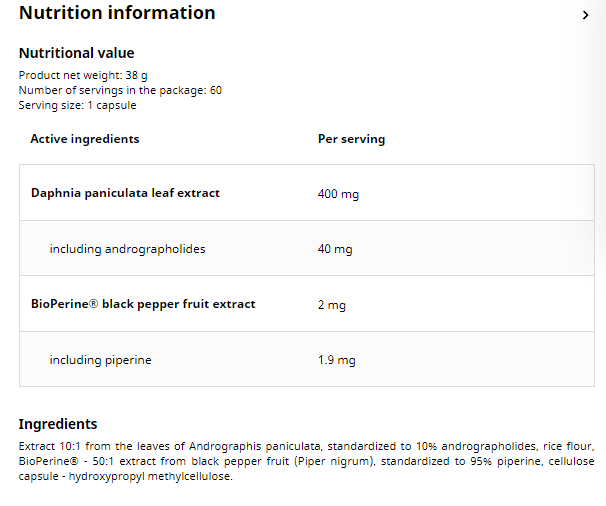The width and height of the screenshot is (606, 506).
Task: Click the Nutrition information heading
Action: pyautogui.click(x=117, y=13)
